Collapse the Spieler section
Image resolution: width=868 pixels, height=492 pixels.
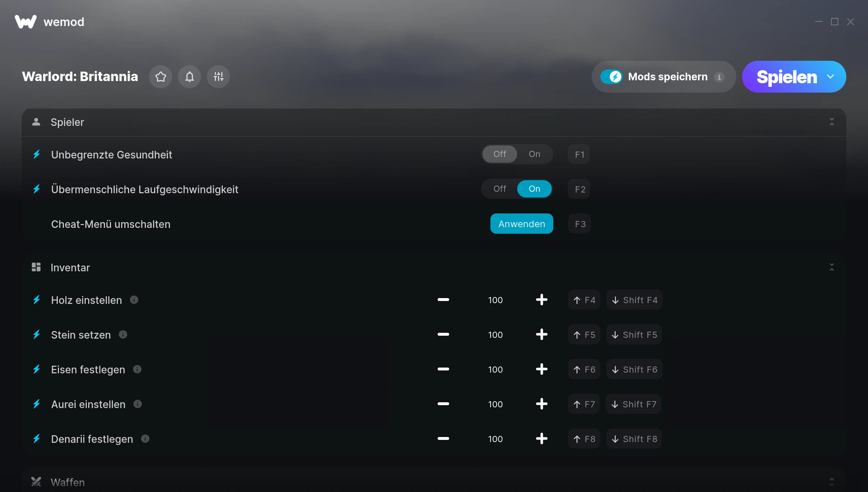tap(832, 122)
